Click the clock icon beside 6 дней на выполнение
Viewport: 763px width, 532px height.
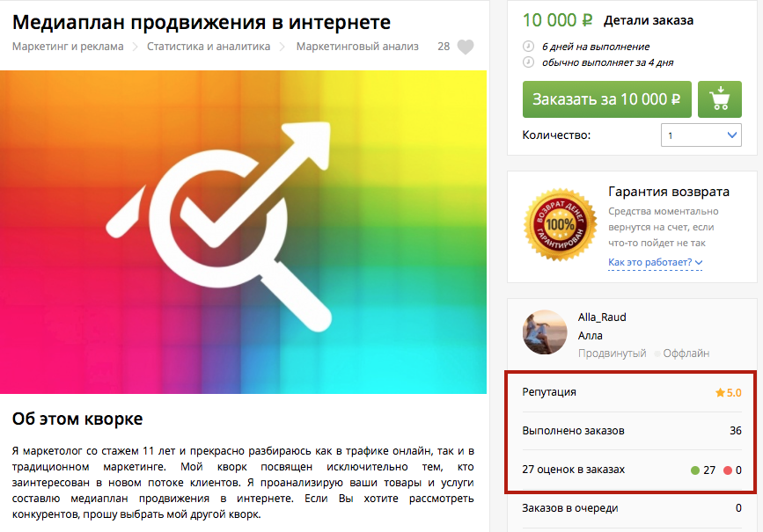tap(528, 47)
